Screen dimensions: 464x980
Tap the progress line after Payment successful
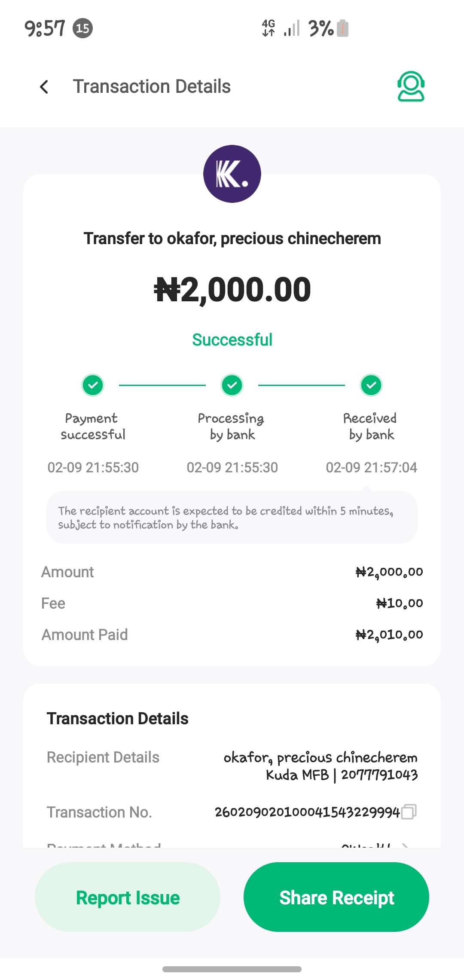[162, 385]
